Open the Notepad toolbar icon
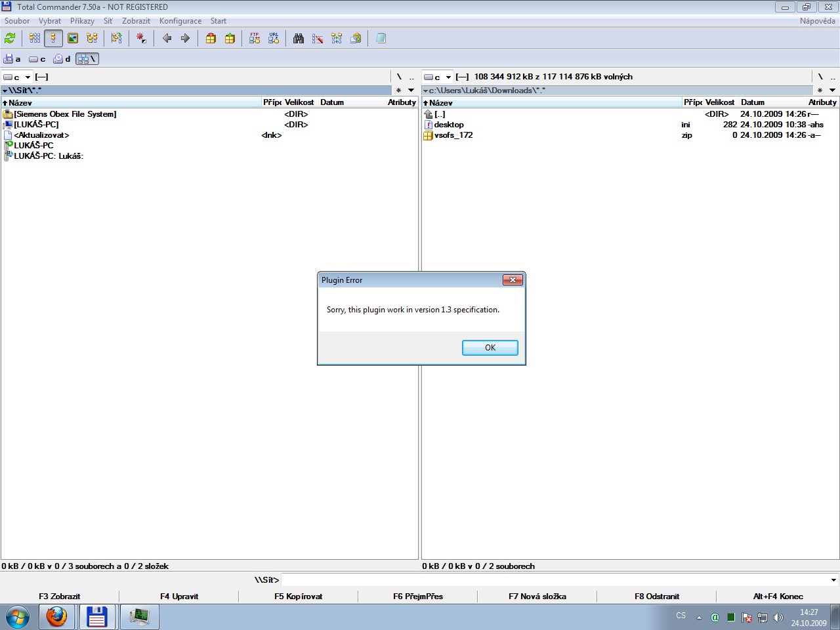The width and height of the screenshot is (840, 630). tap(381, 38)
